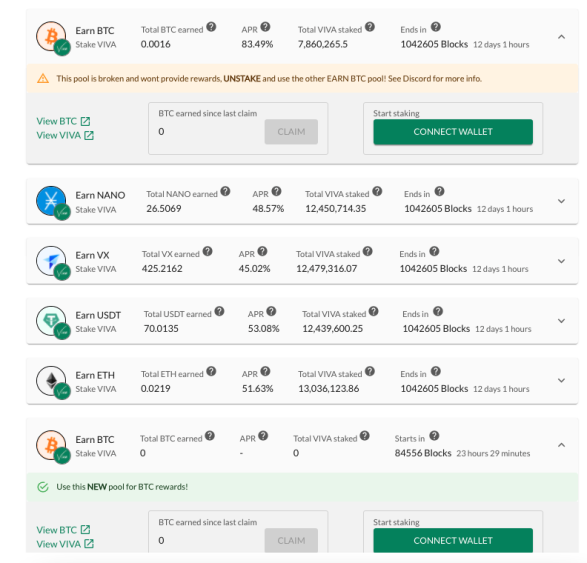The height and width of the screenshot is (563, 587).
Task: Click the green checkmark notice icon
Action: 43,487
